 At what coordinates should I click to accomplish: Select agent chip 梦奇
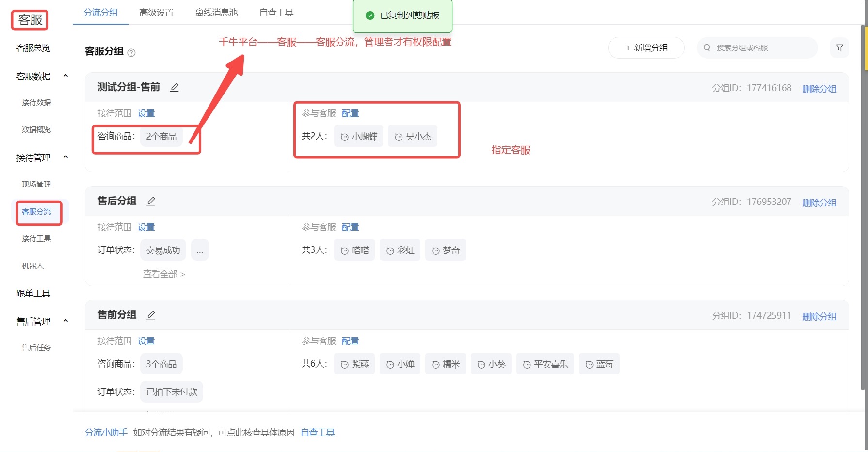(x=446, y=250)
